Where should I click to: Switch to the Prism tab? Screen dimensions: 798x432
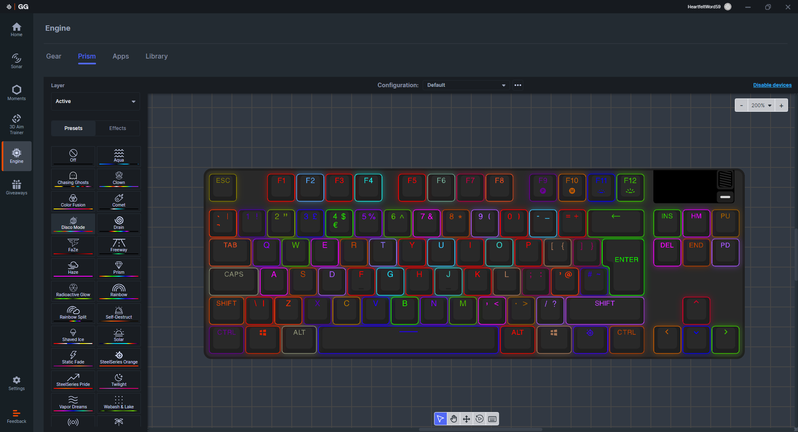point(87,56)
